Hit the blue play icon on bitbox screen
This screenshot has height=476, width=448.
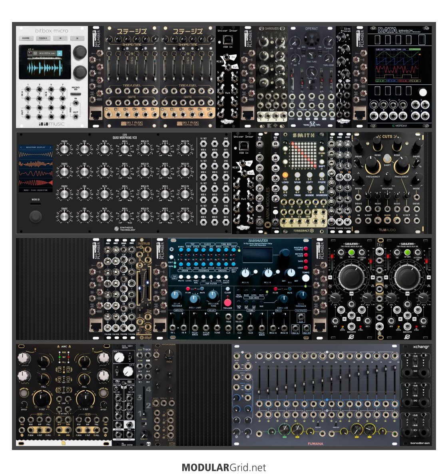coord(60,54)
